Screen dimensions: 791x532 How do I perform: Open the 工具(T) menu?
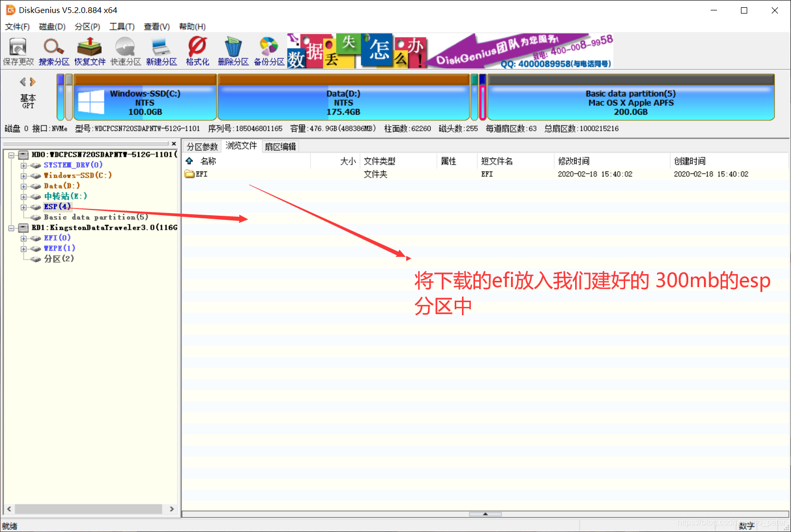tap(122, 27)
